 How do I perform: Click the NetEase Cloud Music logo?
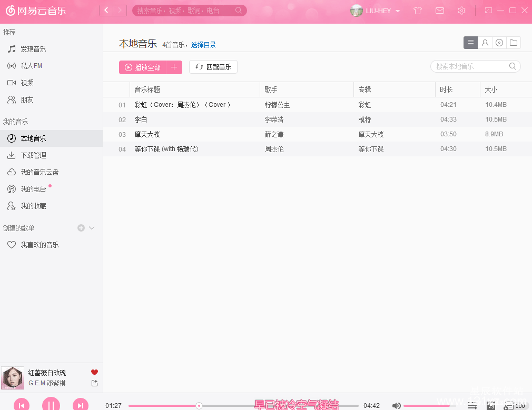pos(36,11)
